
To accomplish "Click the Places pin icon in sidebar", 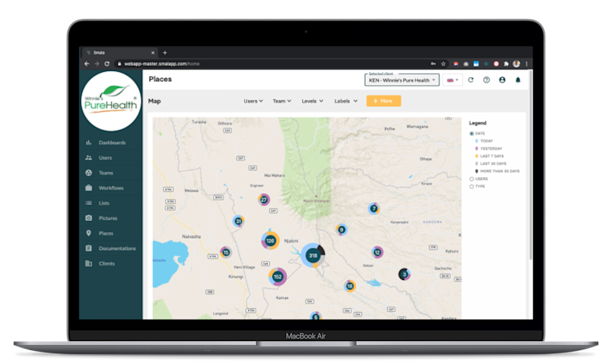I will (x=89, y=233).
